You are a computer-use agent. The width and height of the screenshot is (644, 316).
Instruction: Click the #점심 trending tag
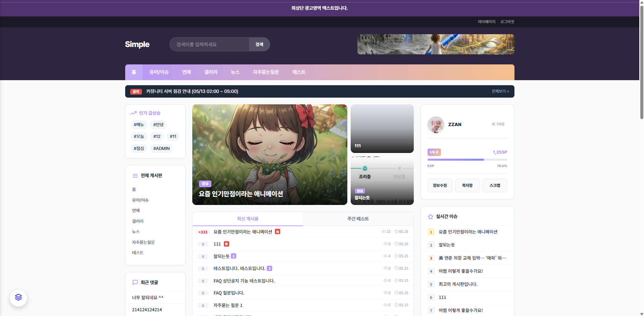tap(139, 149)
